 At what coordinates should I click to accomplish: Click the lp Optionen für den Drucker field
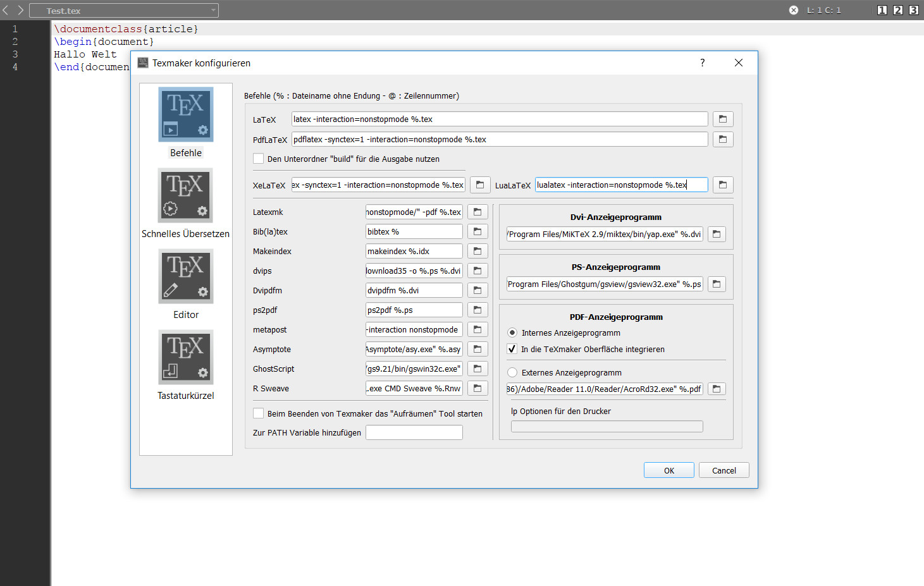click(607, 426)
